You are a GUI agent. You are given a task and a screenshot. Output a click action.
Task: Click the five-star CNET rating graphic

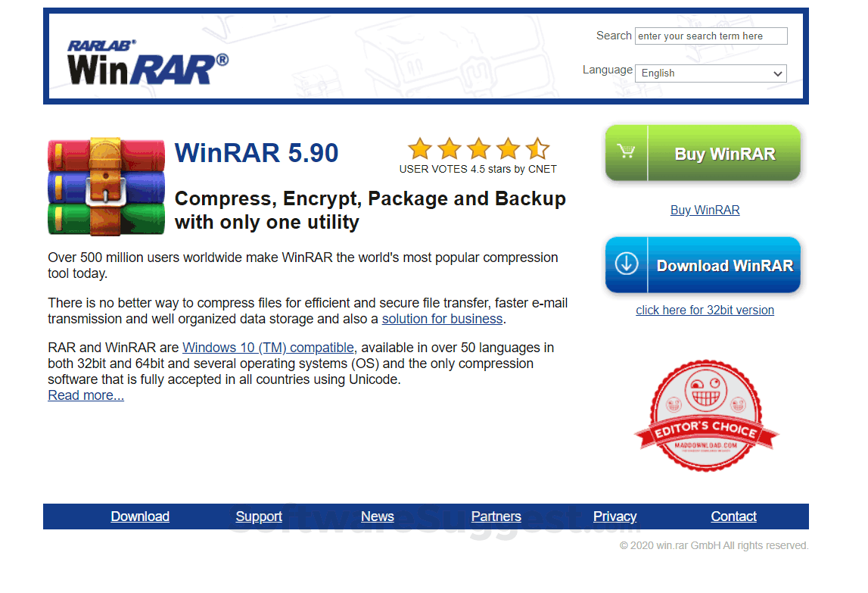(x=479, y=148)
